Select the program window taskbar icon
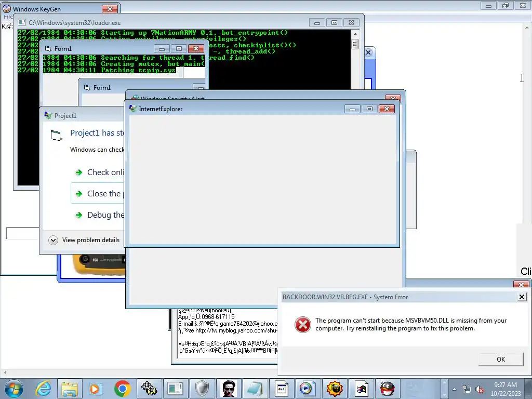The image size is (532, 399). 282,389
